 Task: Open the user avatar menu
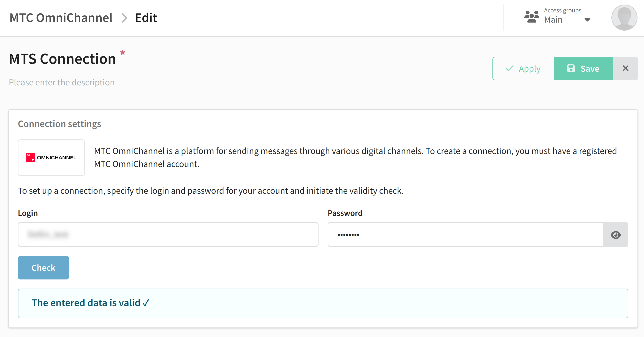click(x=624, y=17)
